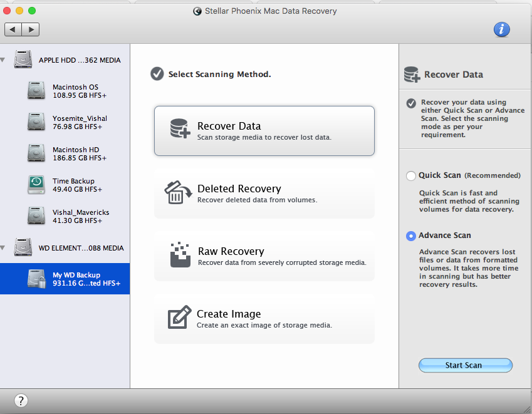
Task: Click the Stellar Phoenix globe icon in title bar
Action: point(197,11)
